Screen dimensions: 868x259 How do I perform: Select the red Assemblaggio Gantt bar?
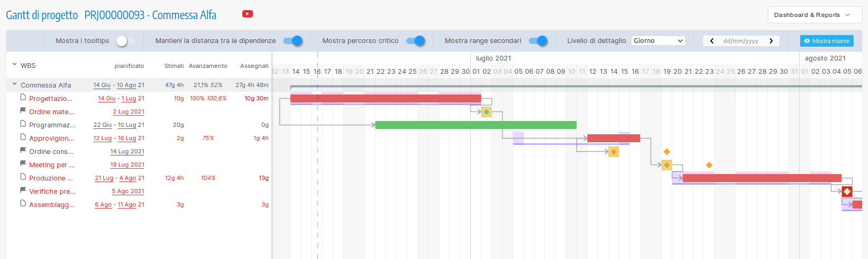tap(857, 204)
